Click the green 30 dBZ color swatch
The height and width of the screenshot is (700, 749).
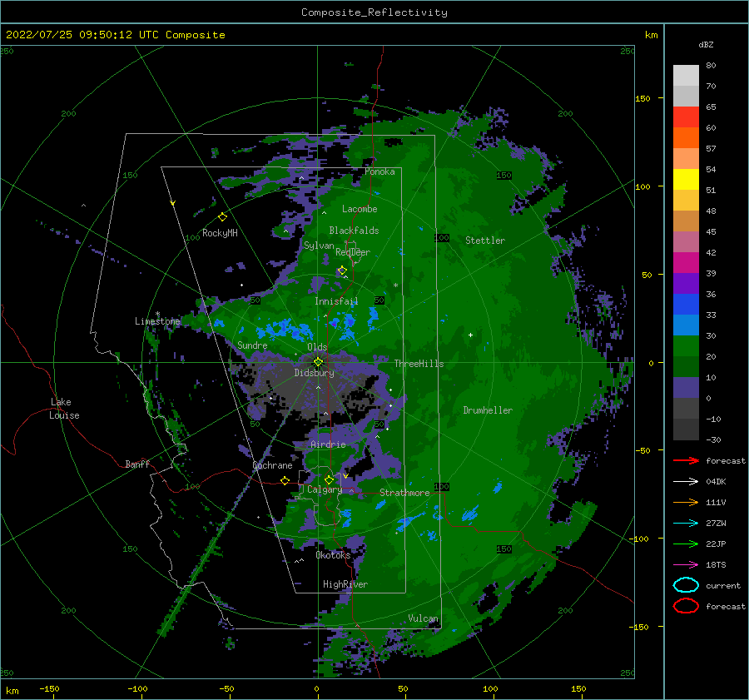(x=686, y=346)
